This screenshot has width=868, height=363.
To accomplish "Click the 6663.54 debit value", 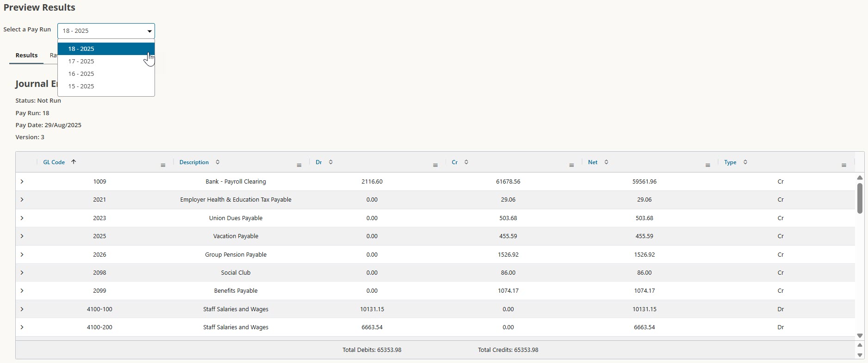I will [372, 327].
